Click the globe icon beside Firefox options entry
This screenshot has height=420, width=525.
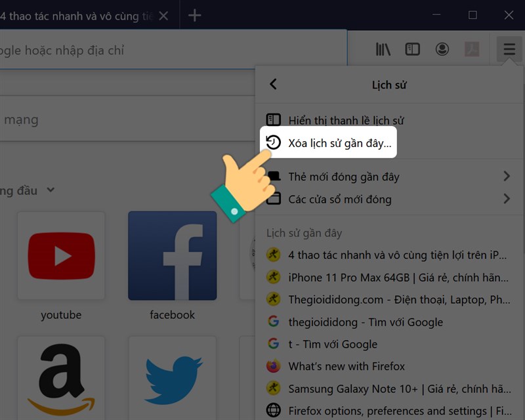pyautogui.click(x=274, y=410)
